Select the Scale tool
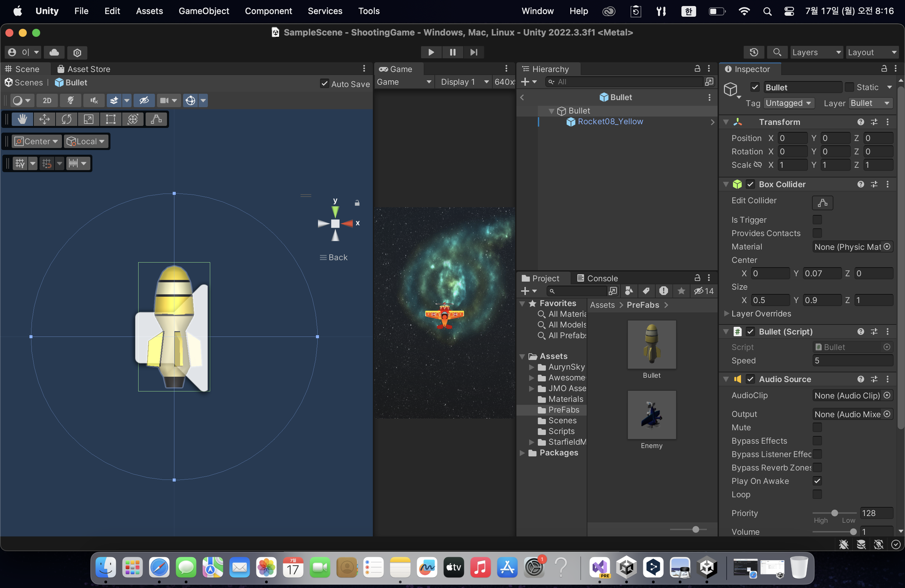The width and height of the screenshot is (905, 588). (x=89, y=120)
